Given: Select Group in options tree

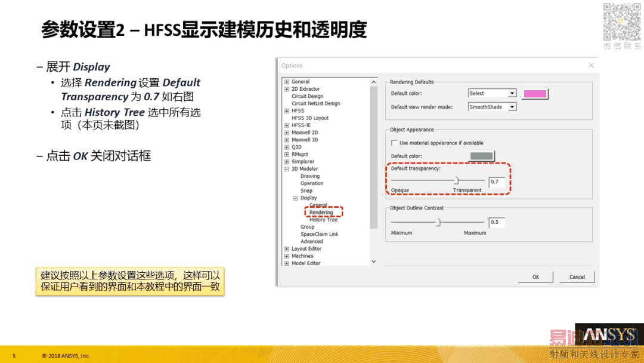Looking at the screenshot, I should click(307, 227).
